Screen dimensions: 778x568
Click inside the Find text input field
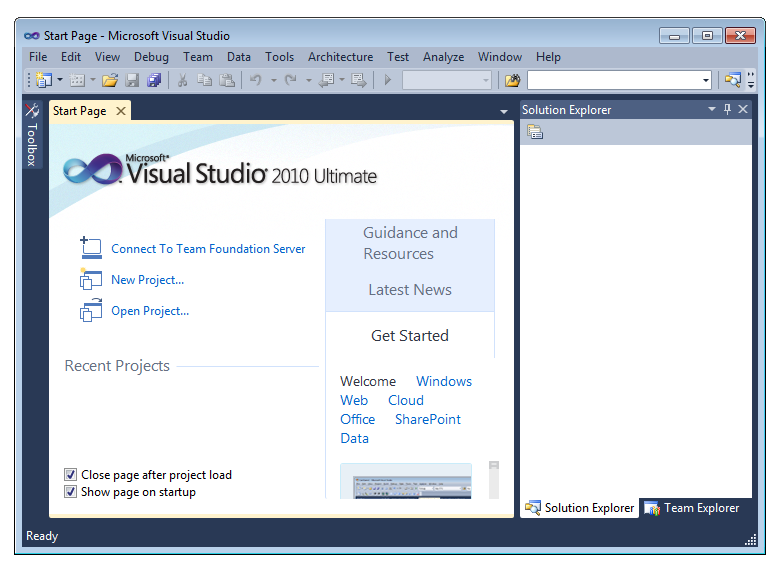click(x=614, y=80)
